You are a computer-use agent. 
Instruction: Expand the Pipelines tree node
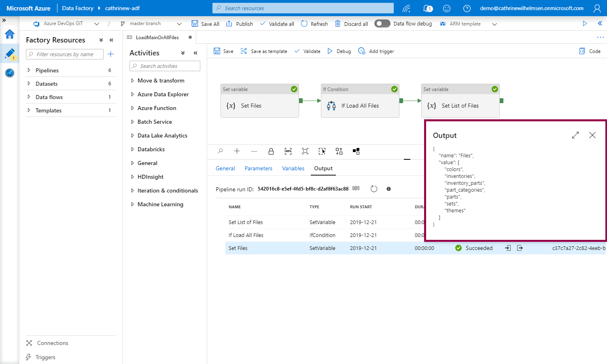click(29, 70)
